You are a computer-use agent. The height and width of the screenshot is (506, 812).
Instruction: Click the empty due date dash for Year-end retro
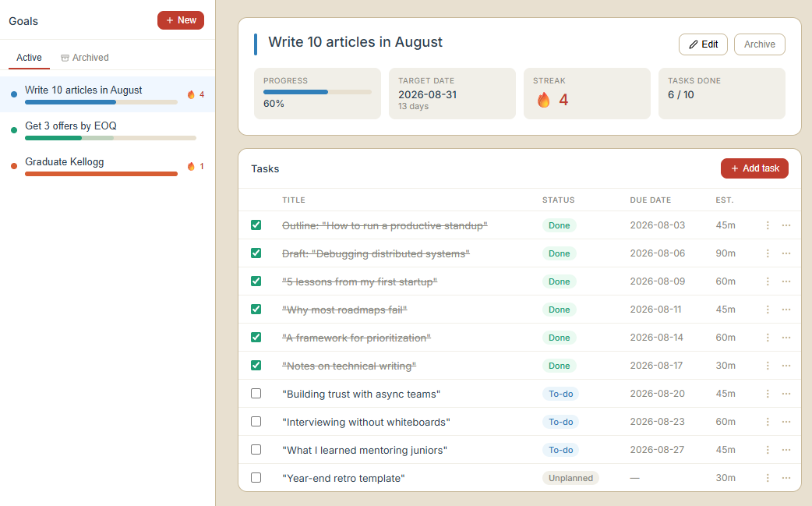click(635, 478)
